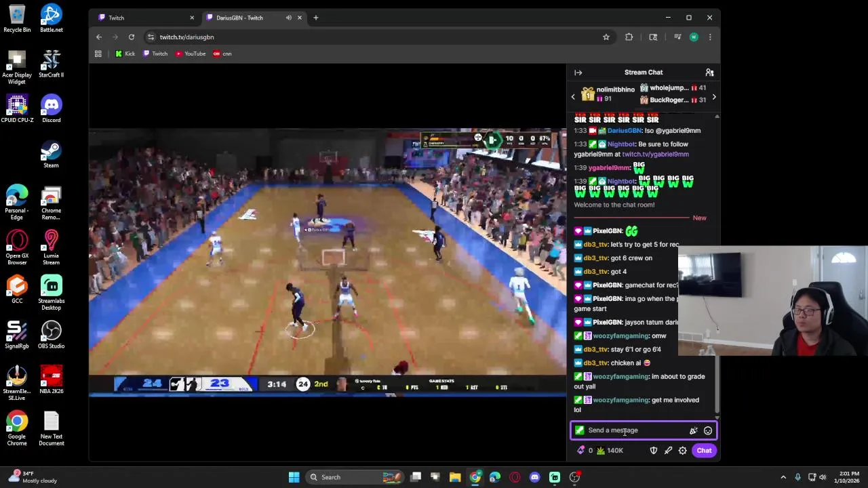
Task: Open the cnn bookmark
Action: [222, 54]
